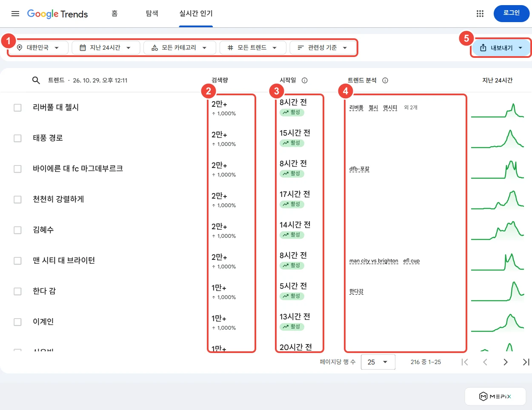Viewport: 532px width, 410px height.
Task: Check the 바이에른 대 fc 마그데부르크 row
Action: point(17,169)
